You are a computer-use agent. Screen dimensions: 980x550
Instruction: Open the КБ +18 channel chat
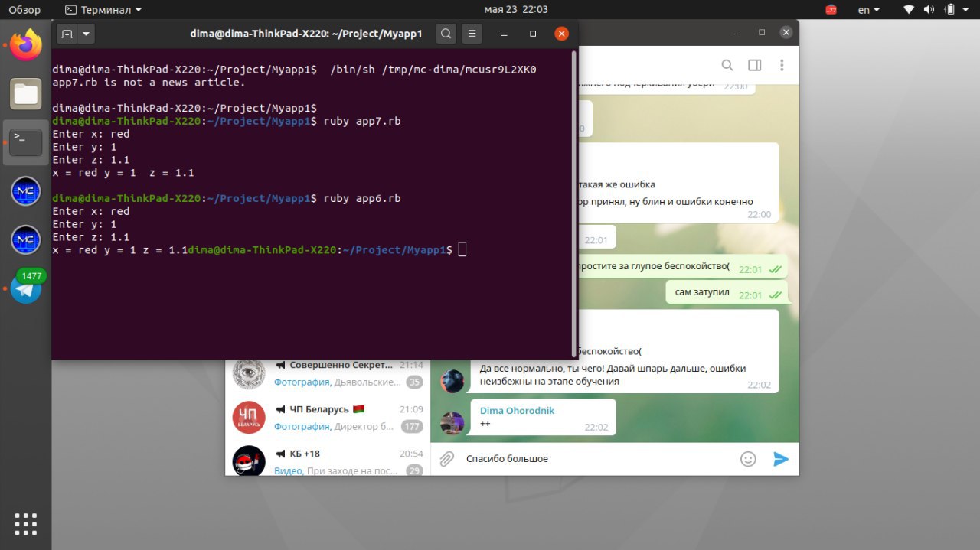328,461
